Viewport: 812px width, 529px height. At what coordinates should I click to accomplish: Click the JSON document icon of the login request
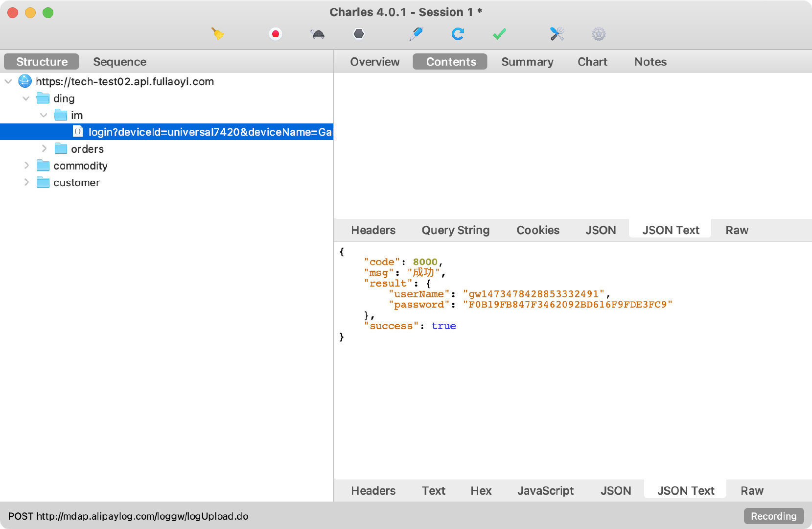77,131
